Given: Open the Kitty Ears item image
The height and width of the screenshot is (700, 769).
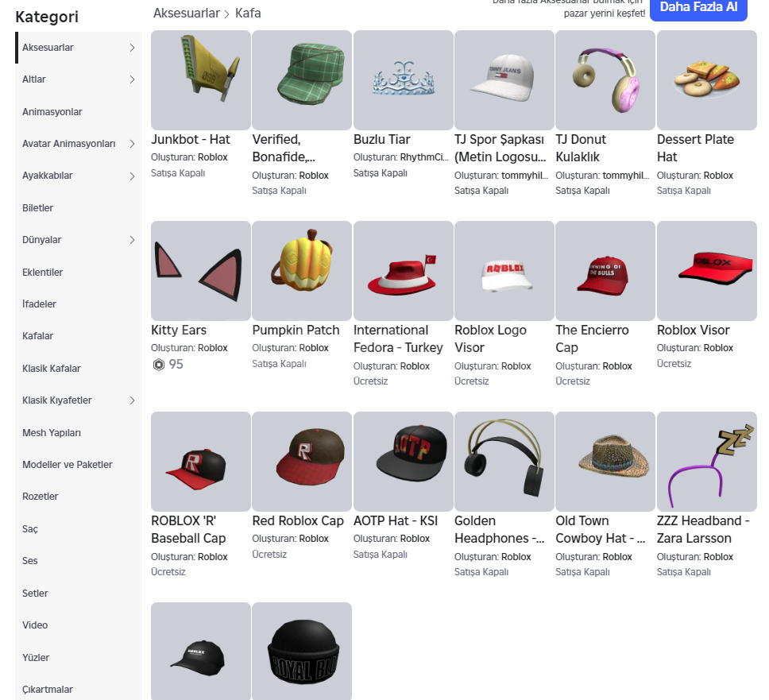Looking at the screenshot, I should coord(200,271).
